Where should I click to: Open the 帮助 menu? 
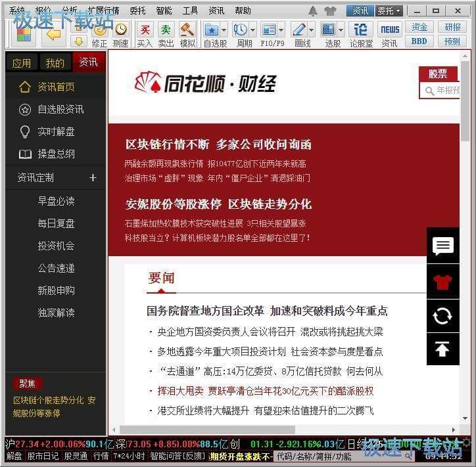point(243,11)
